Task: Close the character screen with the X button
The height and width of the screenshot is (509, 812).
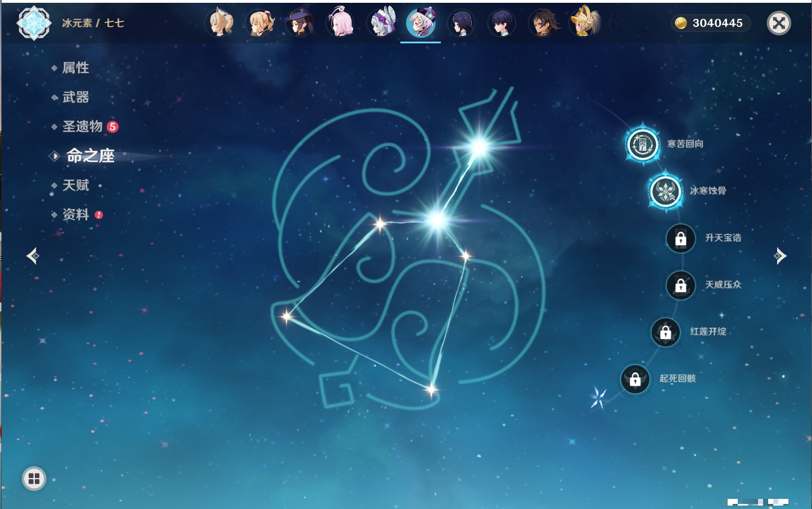Action: click(779, 23)
